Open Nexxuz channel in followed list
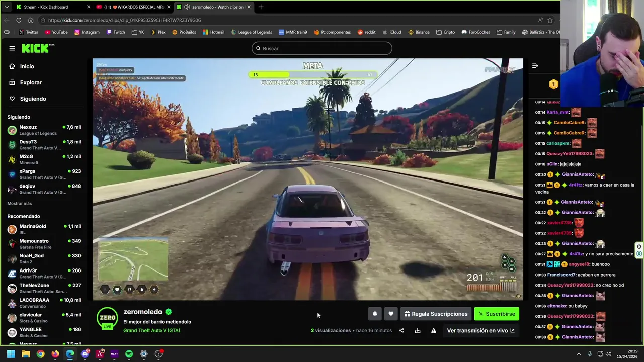This screenshot has height=362, width=644. tap(44, 130)
